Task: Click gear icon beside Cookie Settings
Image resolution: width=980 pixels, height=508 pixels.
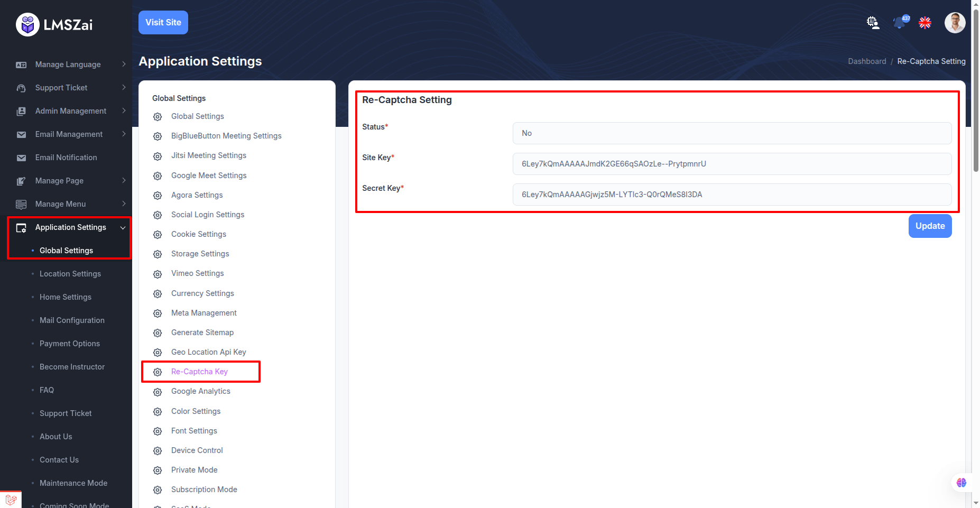Action: 158,235
